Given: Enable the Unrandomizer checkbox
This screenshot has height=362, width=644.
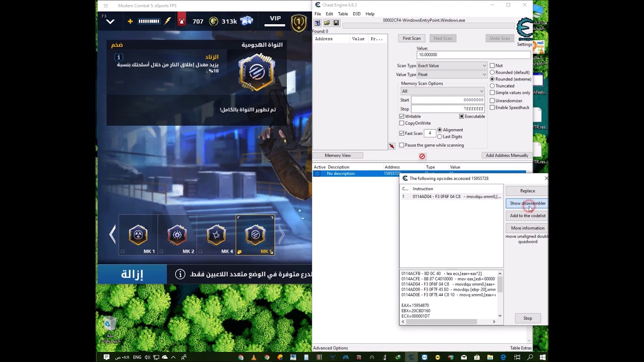Looking at the screenshot, I should point(492,101).
